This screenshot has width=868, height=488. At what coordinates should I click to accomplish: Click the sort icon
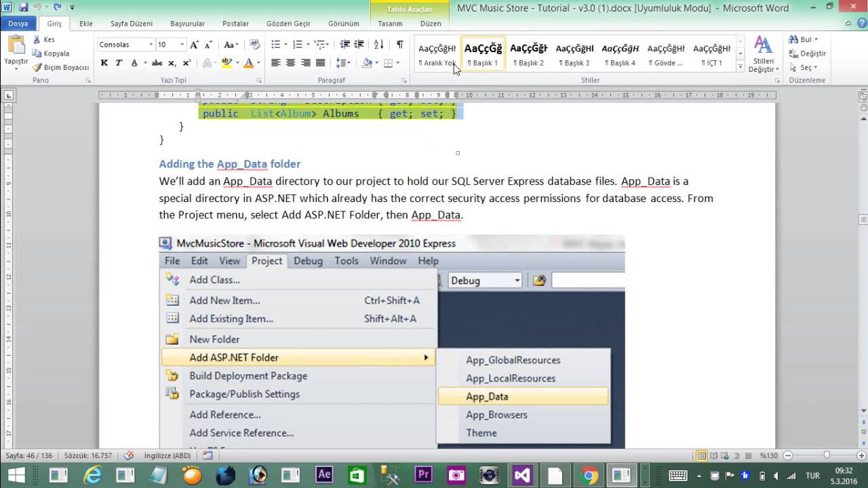(x=379, y=45)
